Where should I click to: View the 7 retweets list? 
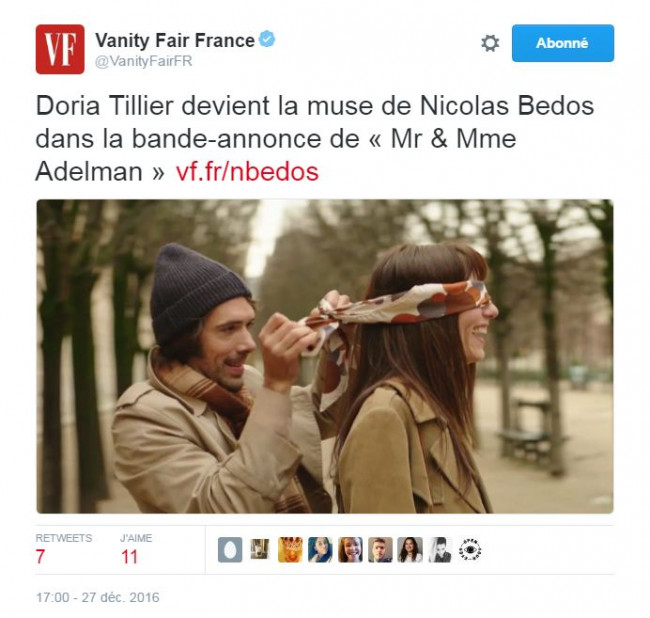pyautogui.click(x=64, y=549)
